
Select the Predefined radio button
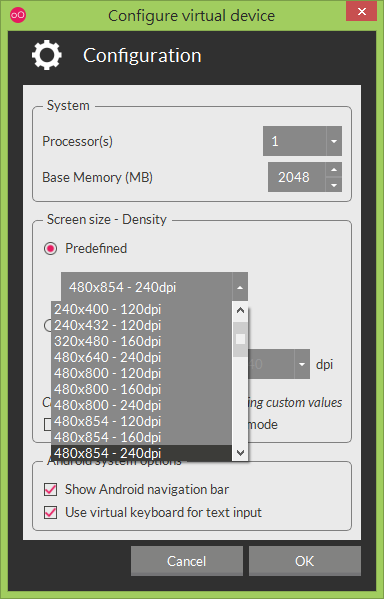click(x=50, y=249)
